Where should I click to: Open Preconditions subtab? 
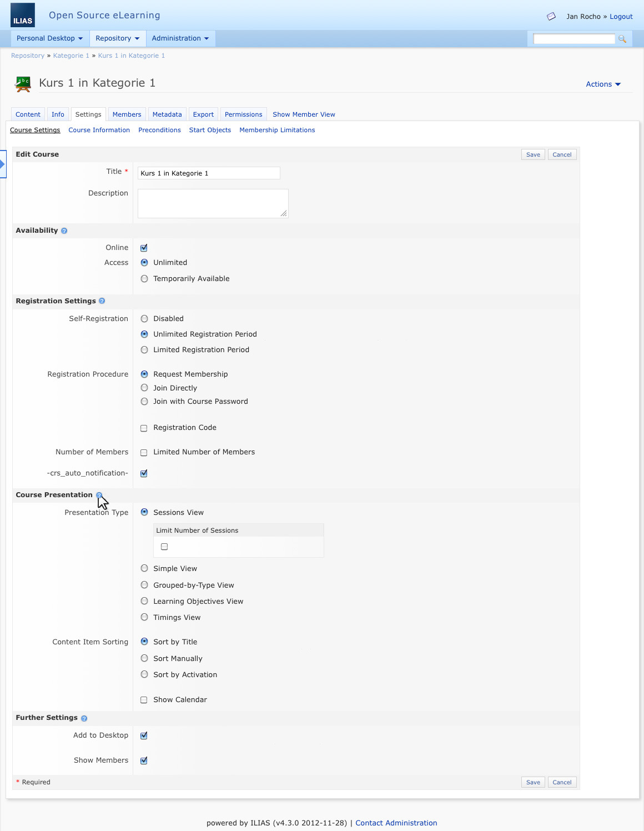(159, 130)
